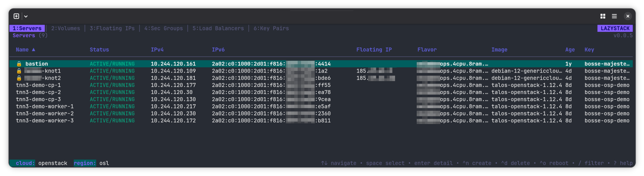644x176 pixels.
Task: Click the IPv4 address 10.244.120.130
Action: click(173, 99)
